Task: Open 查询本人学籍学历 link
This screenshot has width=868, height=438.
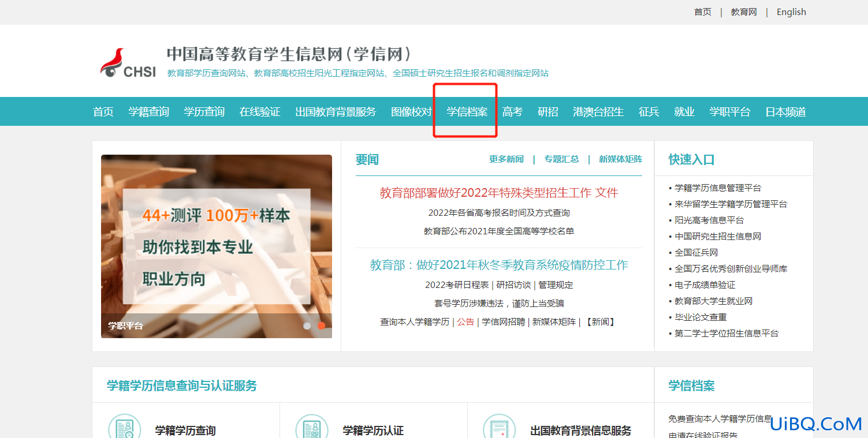Action: 415,322
